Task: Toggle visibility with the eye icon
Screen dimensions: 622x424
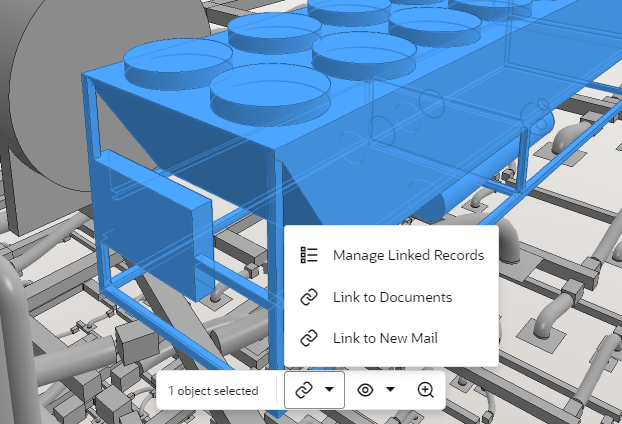Action: pos(365,390)
